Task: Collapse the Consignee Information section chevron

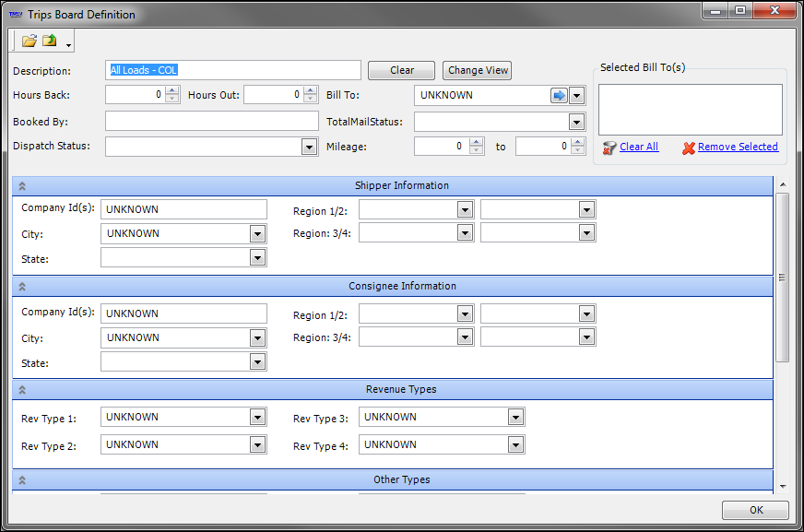Action: coord(22,287)
